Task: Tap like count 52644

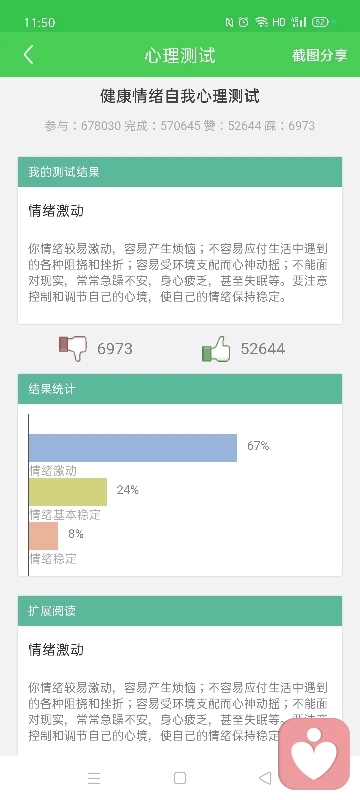Action: click(x=263, y=349)
